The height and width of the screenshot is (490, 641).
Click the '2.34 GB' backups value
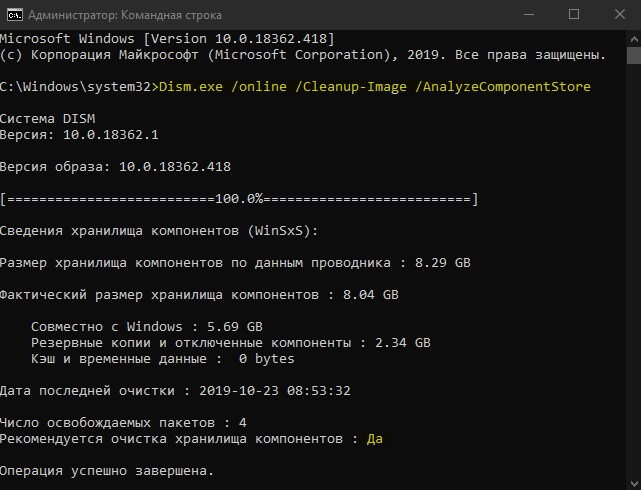click(x=403, y=343)
